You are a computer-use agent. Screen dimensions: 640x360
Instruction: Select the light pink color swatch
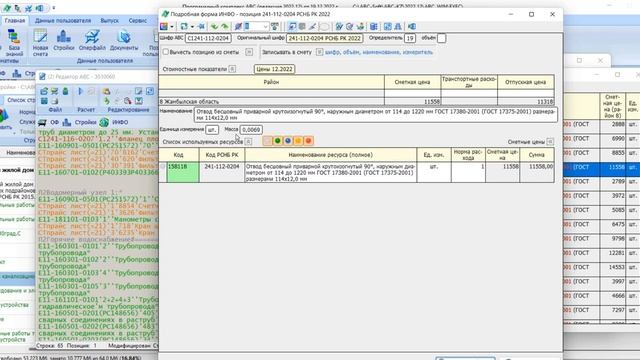pyautogui.click(x=267, y=141)
